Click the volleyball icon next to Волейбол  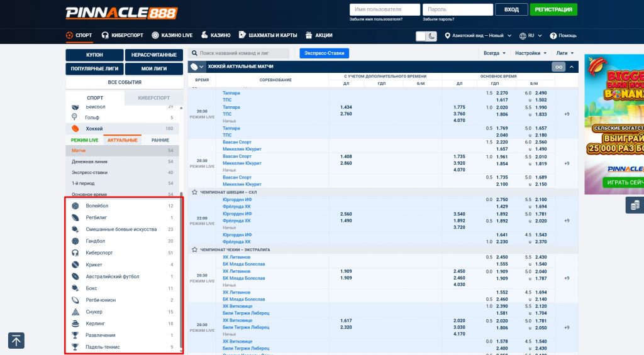[x=75, y=205]
